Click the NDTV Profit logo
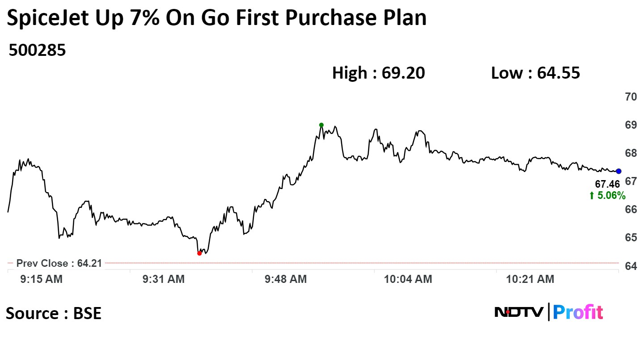This screenshot has height=362, width=644. click(549, 312)
